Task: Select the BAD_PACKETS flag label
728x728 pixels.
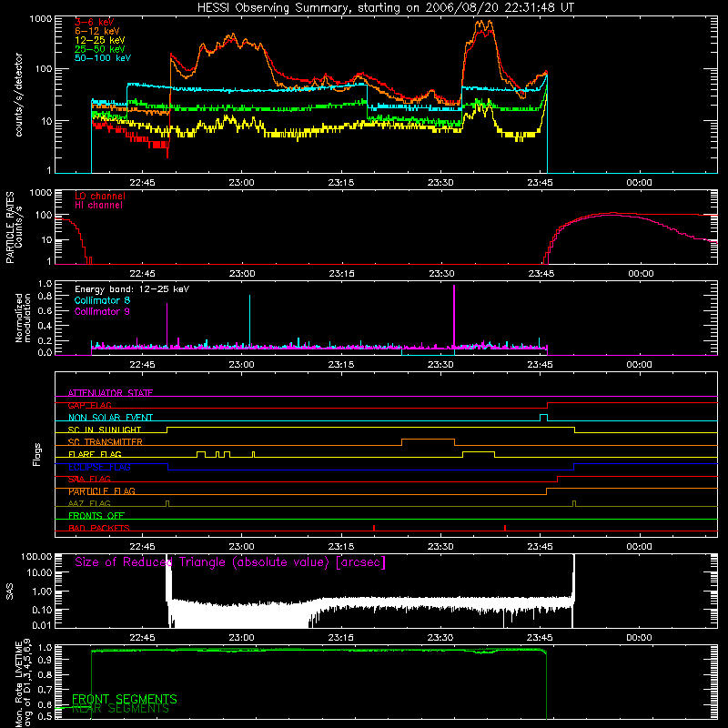Action: click(x=99, y=528)
